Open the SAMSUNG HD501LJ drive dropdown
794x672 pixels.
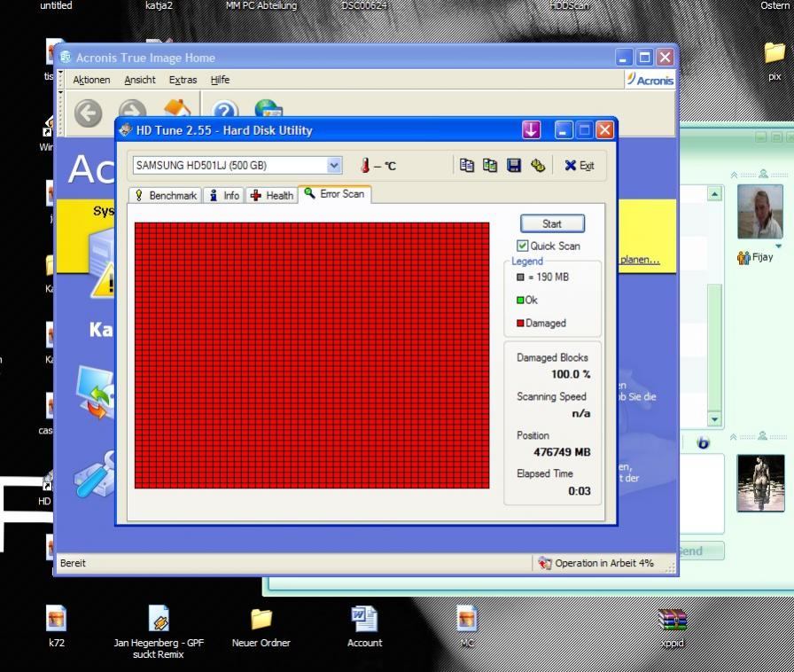tap(334, 165)
